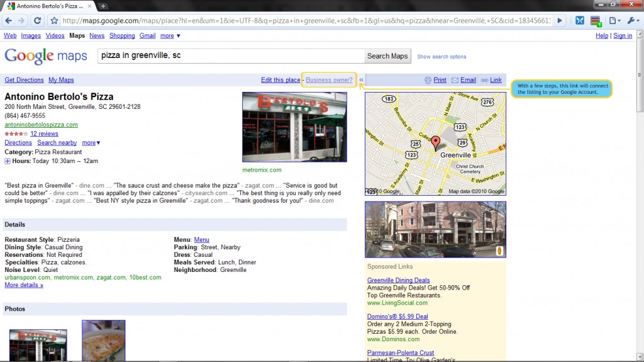Open the Menu link in Details

[x=202, y=240]
